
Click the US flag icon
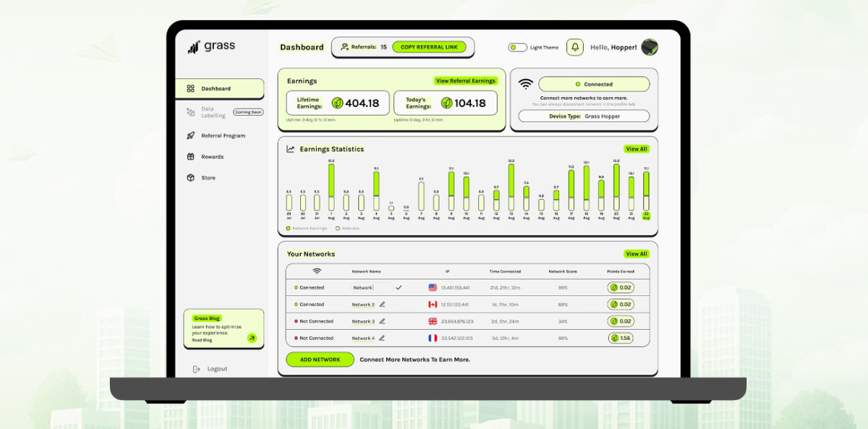click(433, 287)
